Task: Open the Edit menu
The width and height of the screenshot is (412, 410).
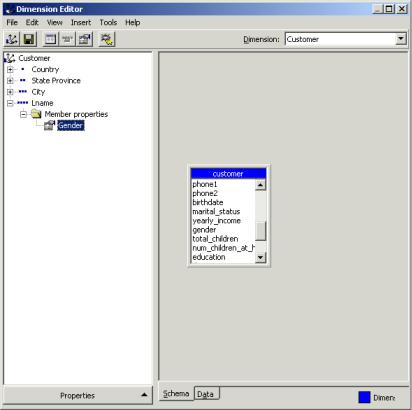Action: click(x=32, y=23)
